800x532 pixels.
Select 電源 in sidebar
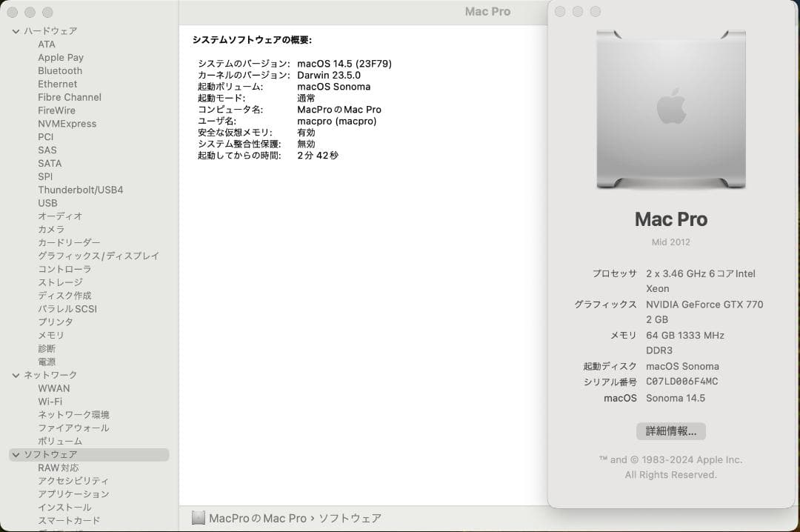coord(47,362)
